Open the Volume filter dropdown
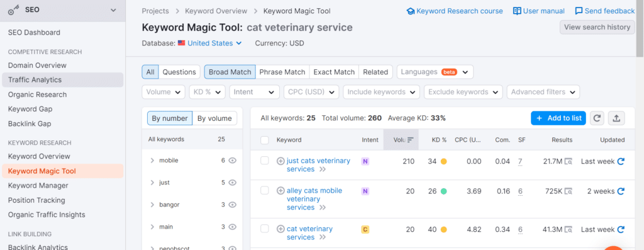 pos(163,92)
